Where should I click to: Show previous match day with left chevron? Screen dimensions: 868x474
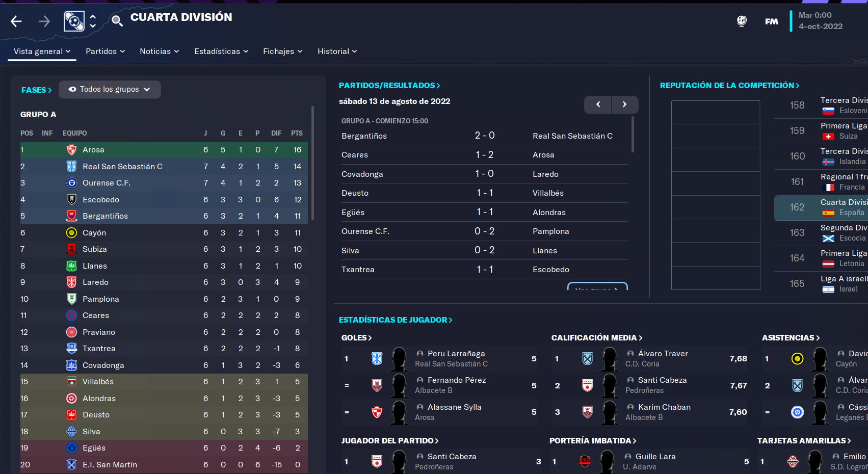[598, 104]
